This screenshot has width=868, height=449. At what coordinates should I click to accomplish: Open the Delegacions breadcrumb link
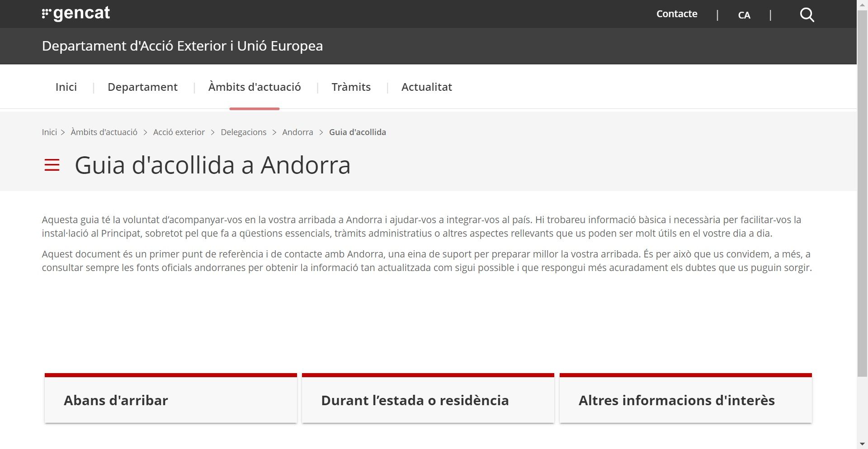point(244,132)
